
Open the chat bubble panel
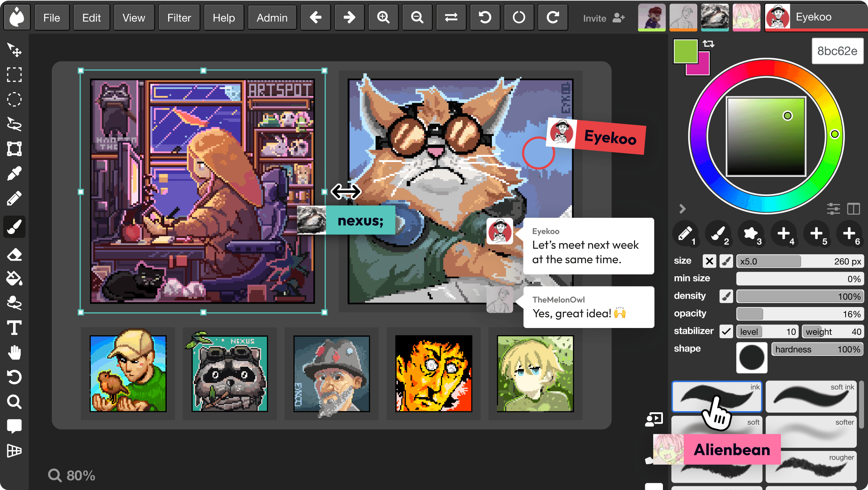pos(14,426)
